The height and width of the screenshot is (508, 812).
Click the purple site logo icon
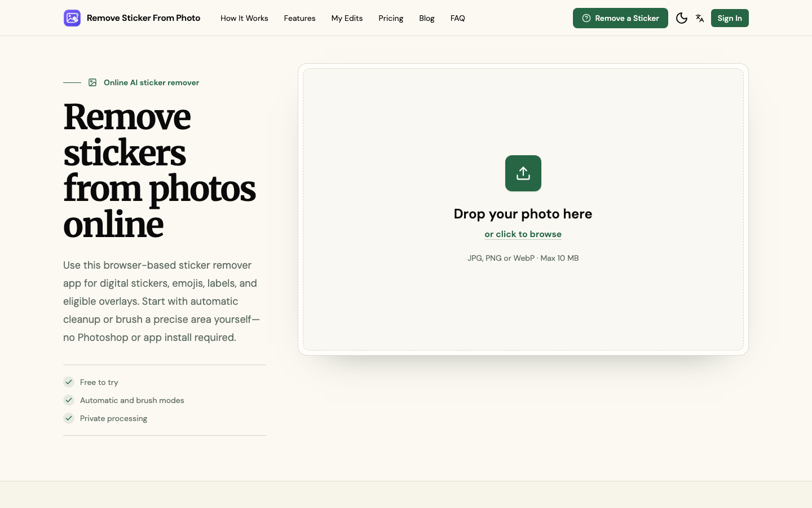click(72, 18)
